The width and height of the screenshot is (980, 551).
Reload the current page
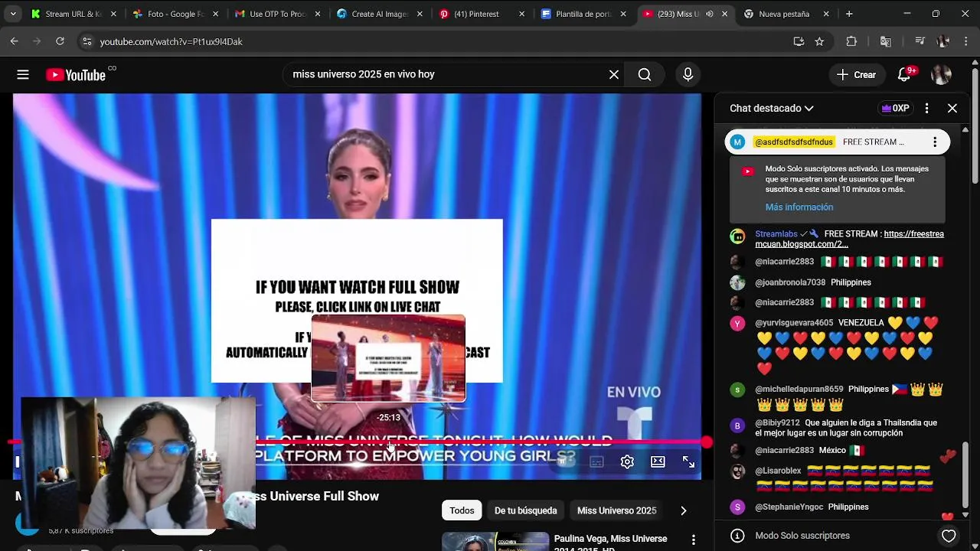coord(60,41)
